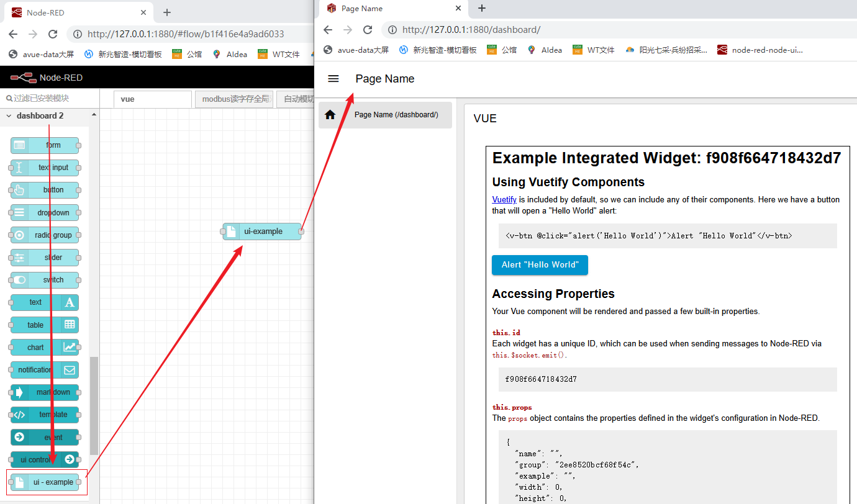Screen dimensions: 857x504
Task: Click the input port of ui-example node
Action: click(224, 232)
